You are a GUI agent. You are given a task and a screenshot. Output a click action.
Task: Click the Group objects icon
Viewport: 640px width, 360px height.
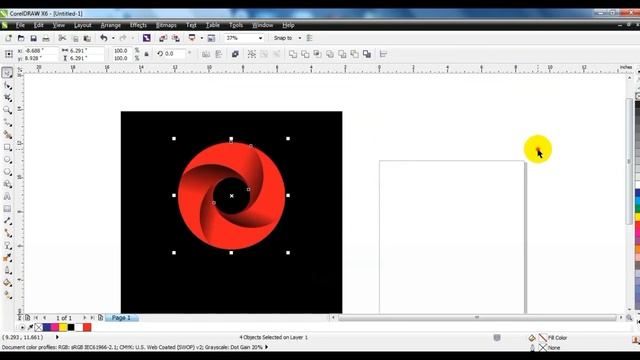click(x=251, y=54)
